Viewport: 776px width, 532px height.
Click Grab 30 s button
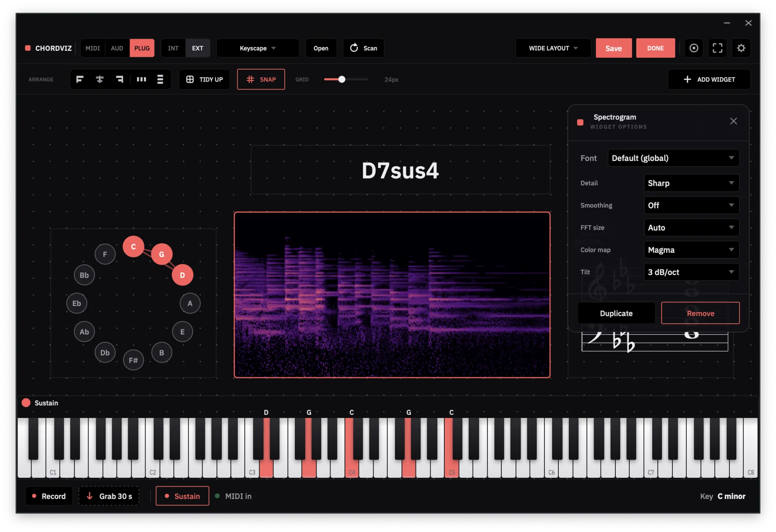(109, 496)
